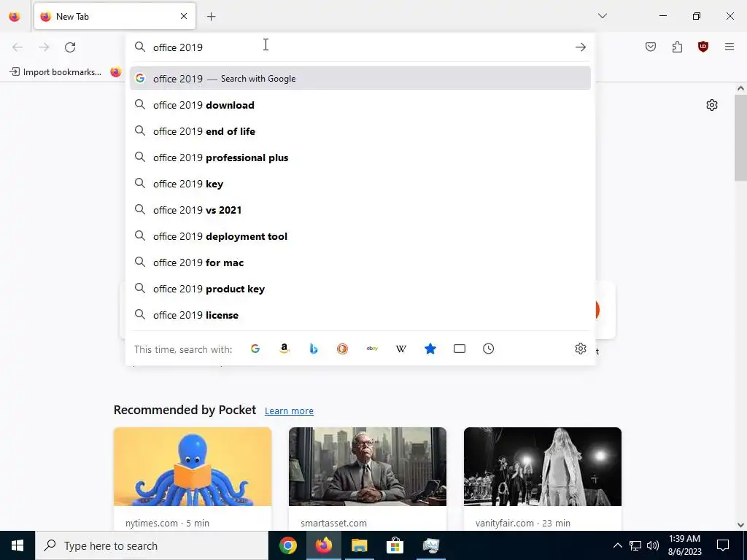Open the nytimes.com octopus article thumbnail
Image resolution: width=747 pixels, height=560 pixels.
[x=193, y=467]
